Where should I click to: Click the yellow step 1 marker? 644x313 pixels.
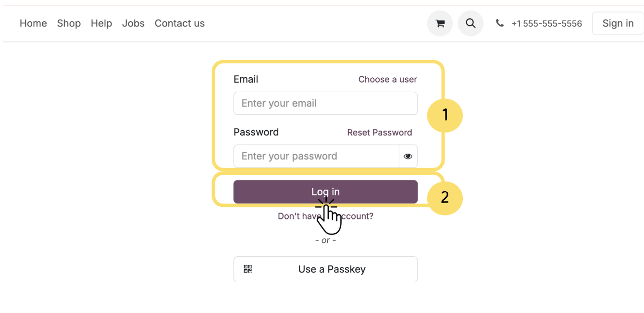445,115
